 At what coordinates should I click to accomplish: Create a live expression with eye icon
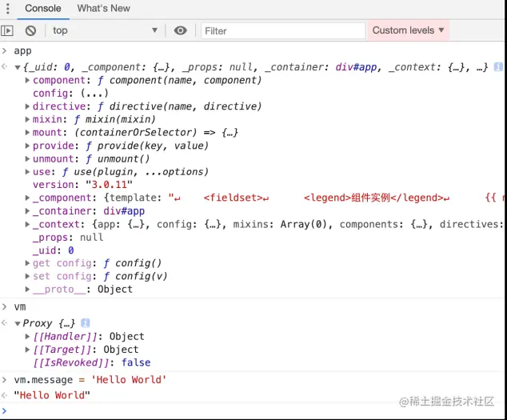(181, 30)
